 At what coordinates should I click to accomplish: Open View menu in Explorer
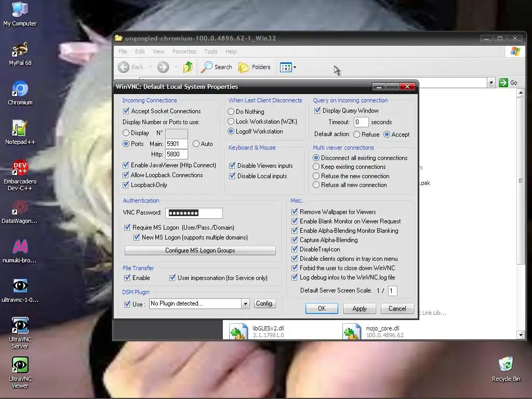(158, 51)
